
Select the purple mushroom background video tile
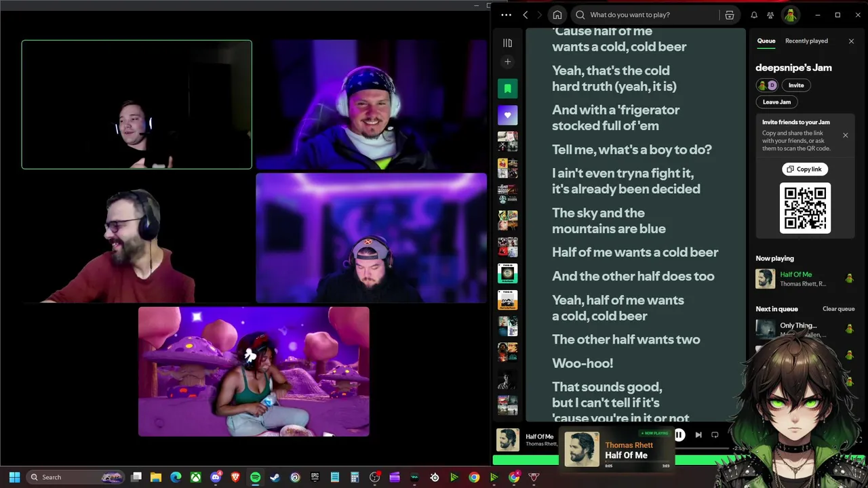coord(254,371)
